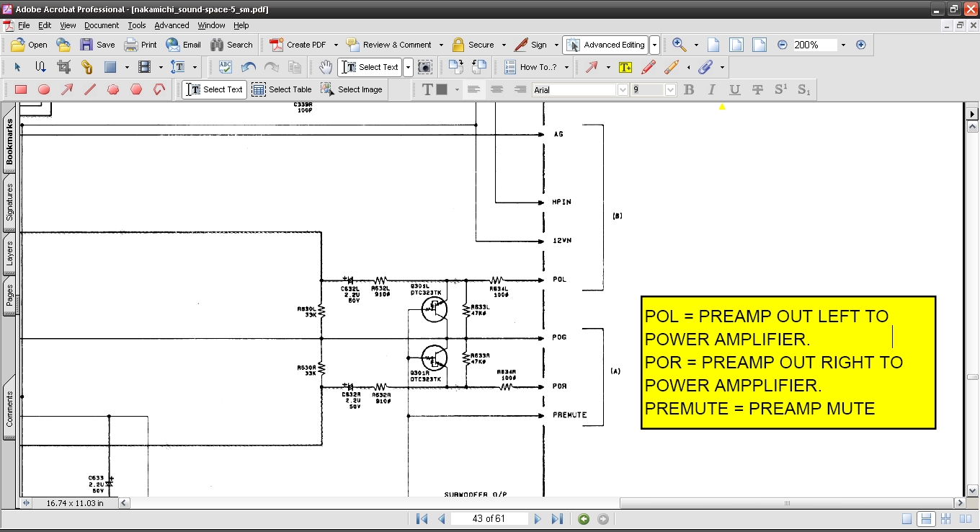Open the font size 9 dropdown
Screen dimensions: 980x532
(x=670, y=90)
